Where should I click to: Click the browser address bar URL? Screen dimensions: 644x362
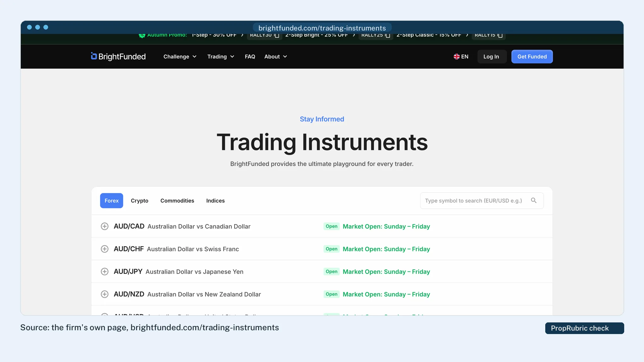coord(322,28)
